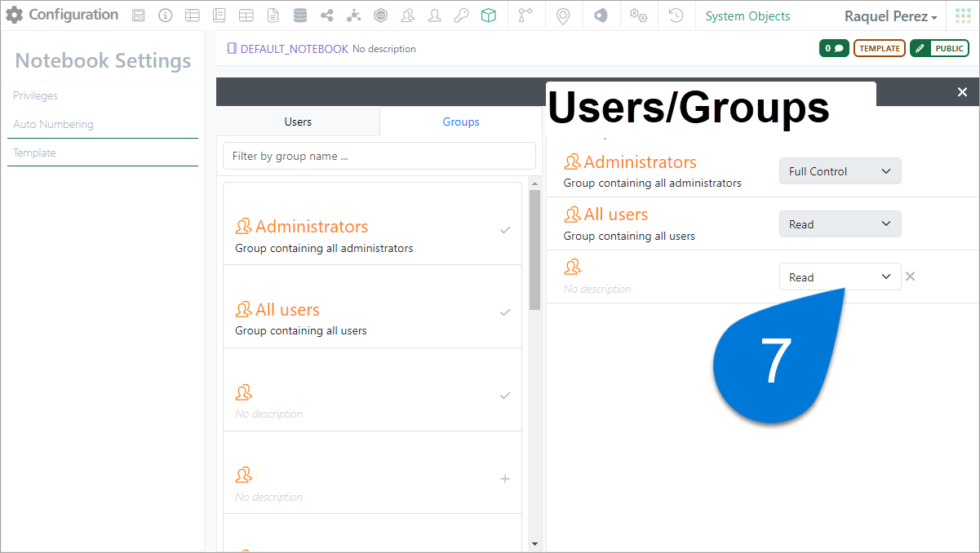Viewport: 980px width, 553px height.
Task: Open All users Read permission dropdown
Action: [840, 224]
